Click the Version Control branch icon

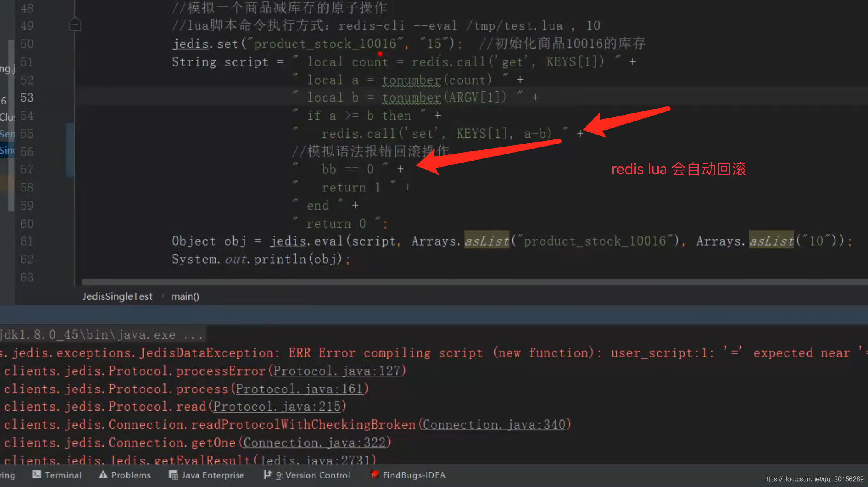[x=268, y=475]
